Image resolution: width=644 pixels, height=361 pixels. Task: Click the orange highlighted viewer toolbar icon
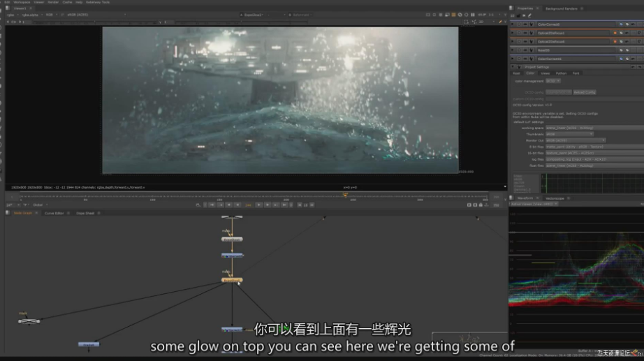(x=453, y=15)
